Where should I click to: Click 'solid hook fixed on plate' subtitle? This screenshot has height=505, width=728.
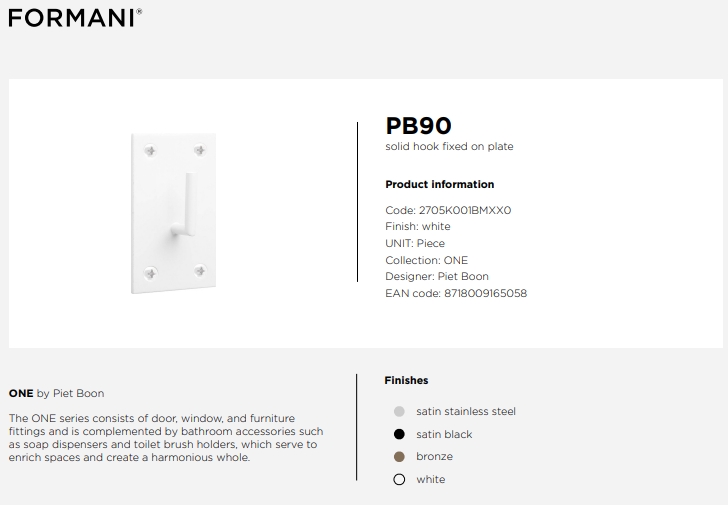449,147
